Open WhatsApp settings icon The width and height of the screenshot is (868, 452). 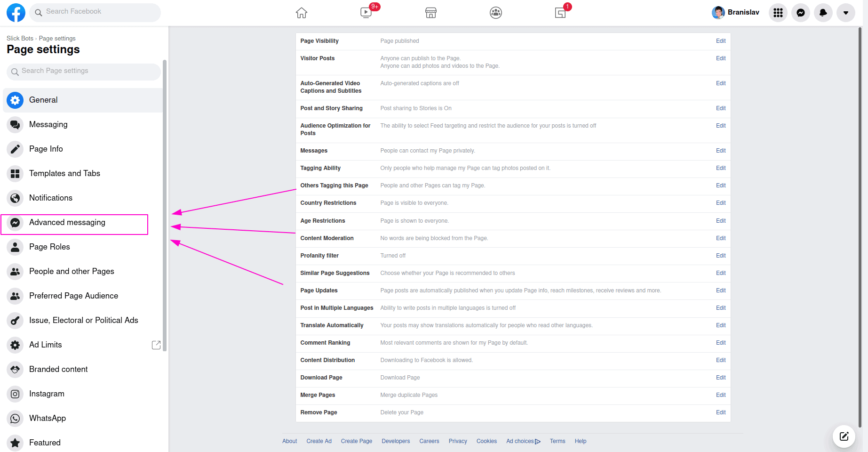click(x=15, y=418)
